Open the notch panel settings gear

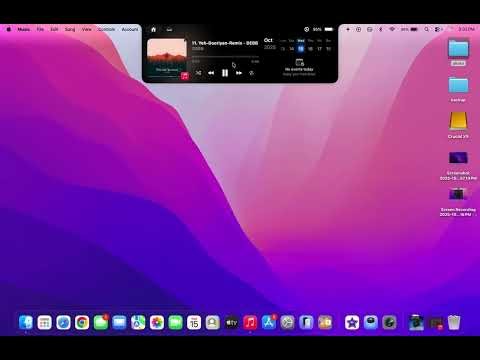tap(306, 29)
